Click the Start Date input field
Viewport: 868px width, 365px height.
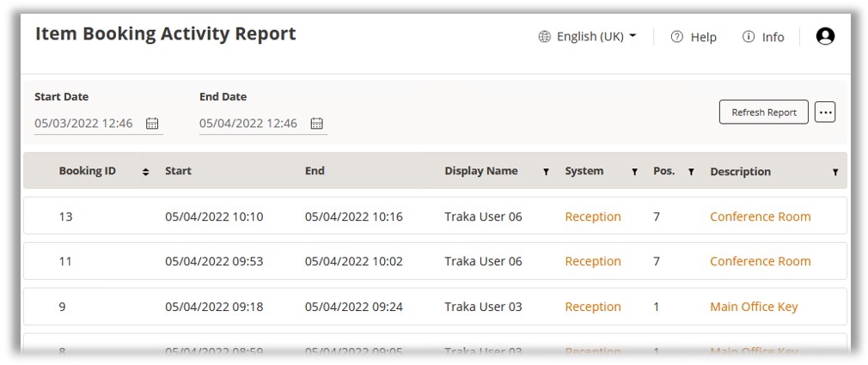point(84,124)
